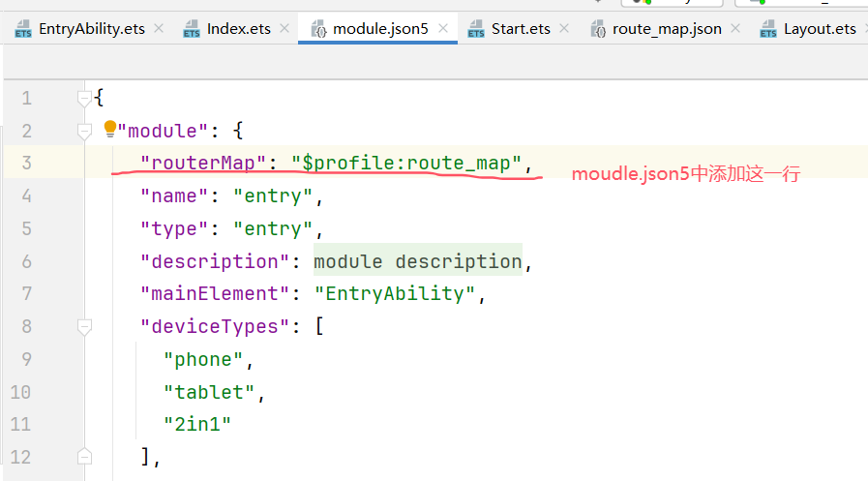Collapse the "deviceTypes" array fold marker
Screen dimensions: 868x481
(x=84, y=327)
